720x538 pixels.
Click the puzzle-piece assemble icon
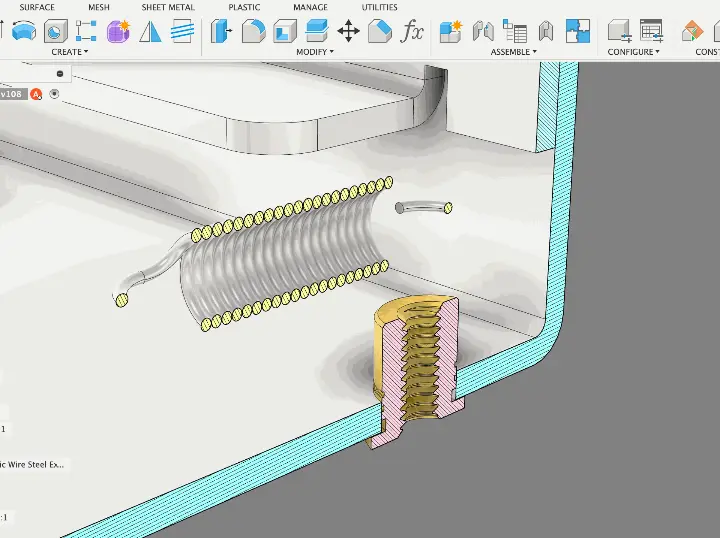click(x=577, y=32)
